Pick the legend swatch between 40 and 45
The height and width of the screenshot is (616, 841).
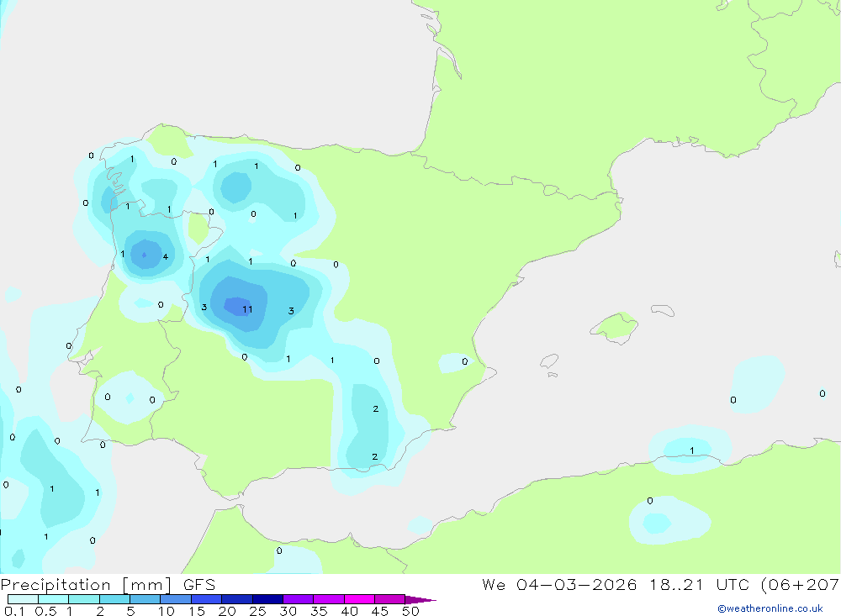coord(359,599)
